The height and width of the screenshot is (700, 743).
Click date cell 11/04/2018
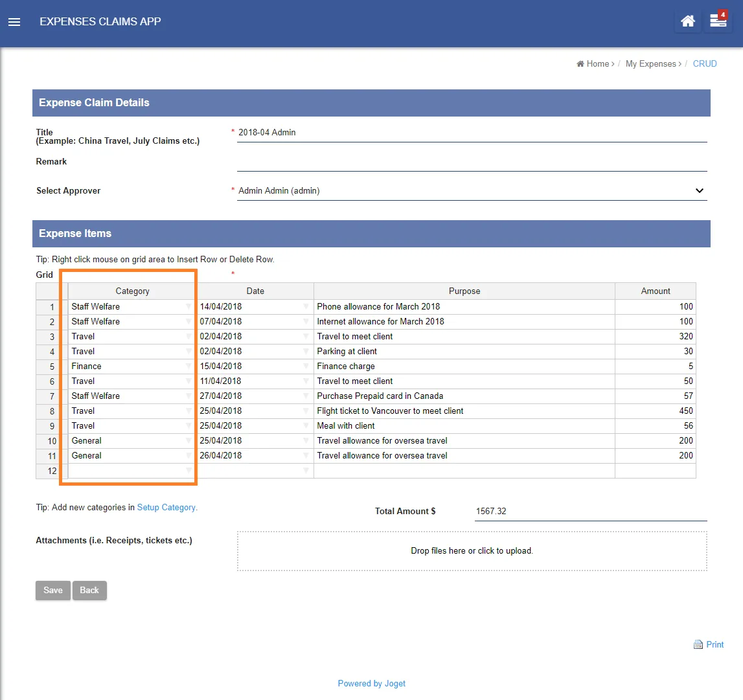coord(255,381)
